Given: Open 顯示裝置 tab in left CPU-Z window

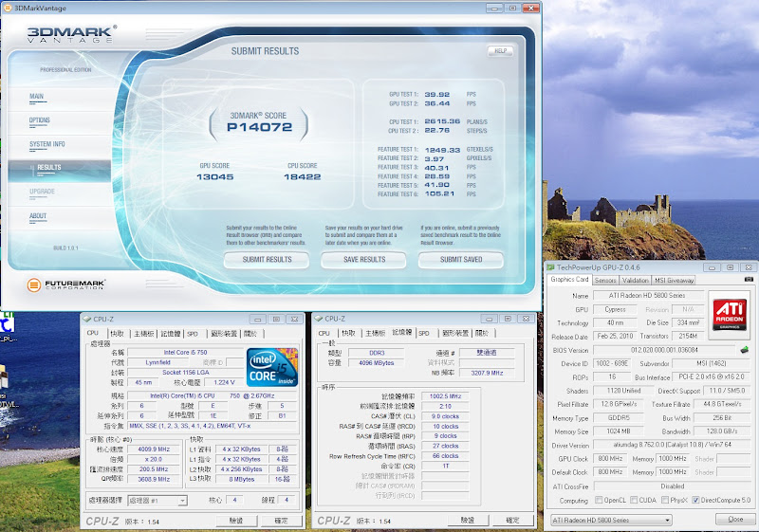Looking at the screenshot, I should pos(223,333).
